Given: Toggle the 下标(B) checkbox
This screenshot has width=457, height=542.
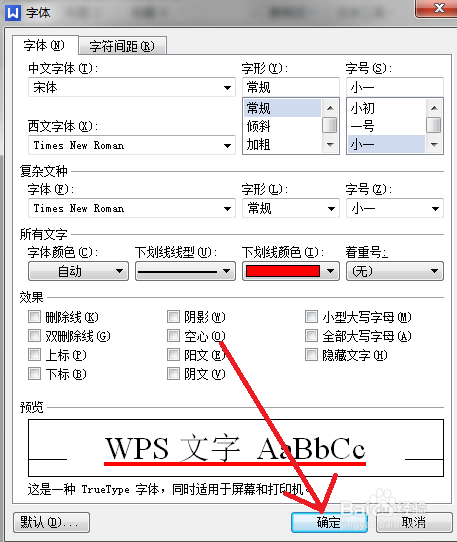Looking at the screenshot, I should pyautogui.click(x=34, y=374).
